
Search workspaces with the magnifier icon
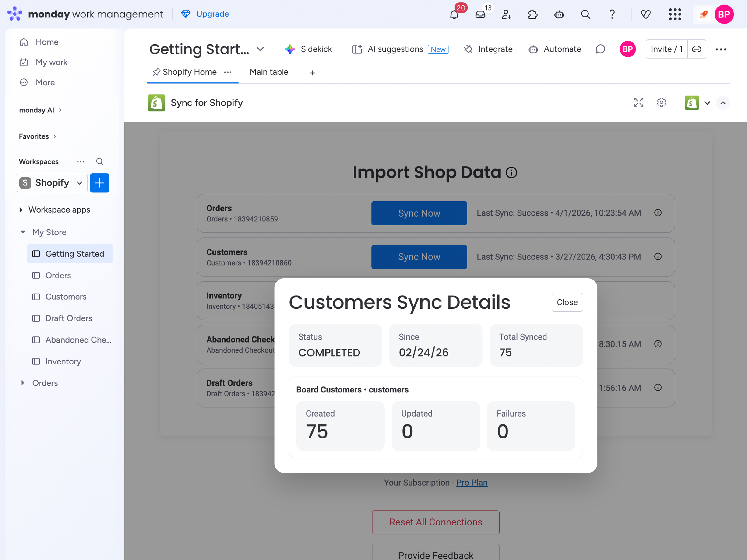click(99, 162)
